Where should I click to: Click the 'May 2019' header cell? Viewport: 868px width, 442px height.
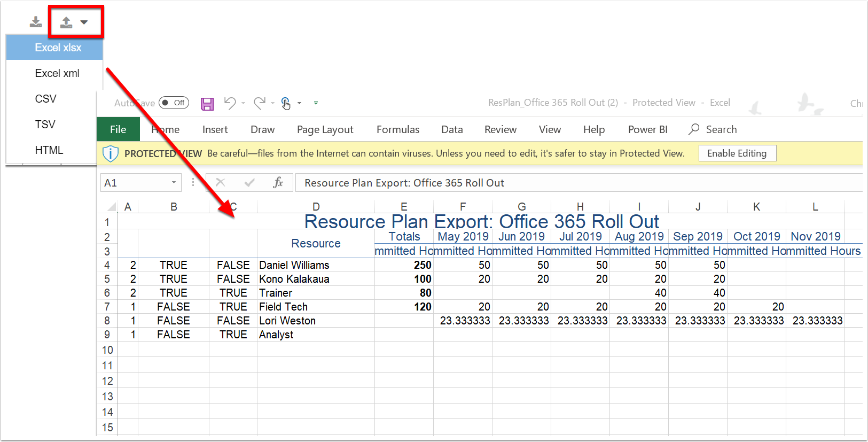[463, 236]
